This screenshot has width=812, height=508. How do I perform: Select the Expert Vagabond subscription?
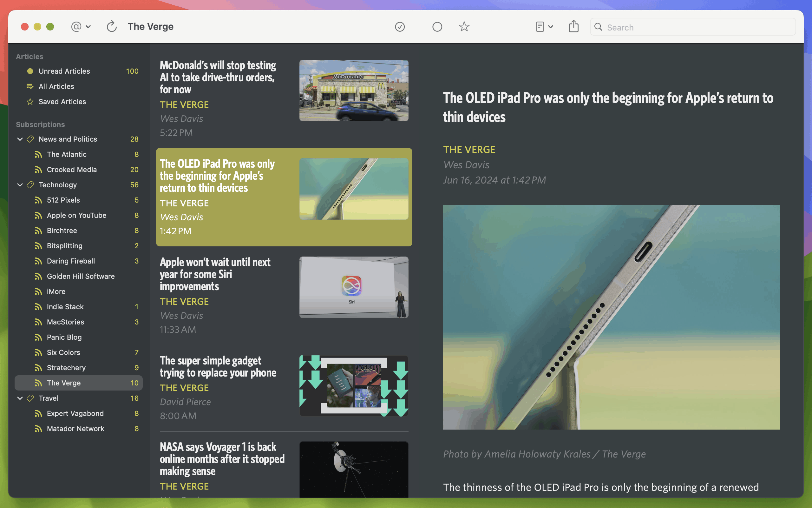[x=79, y=413]
